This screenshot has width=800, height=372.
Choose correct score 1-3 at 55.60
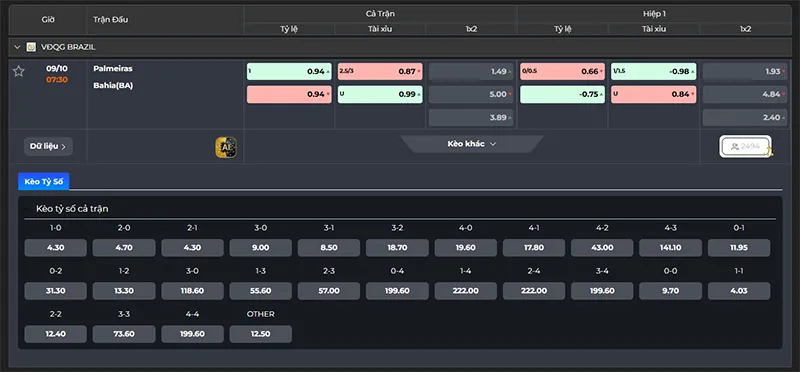tap(261, 291)
